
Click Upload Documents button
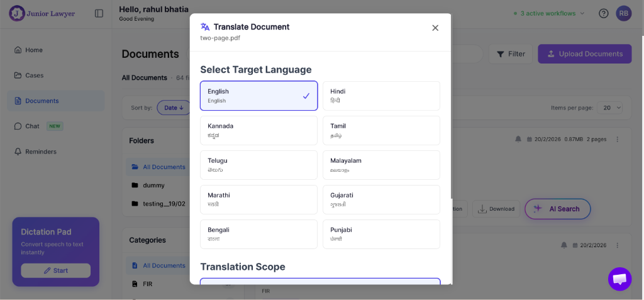[x=584, y=54]
